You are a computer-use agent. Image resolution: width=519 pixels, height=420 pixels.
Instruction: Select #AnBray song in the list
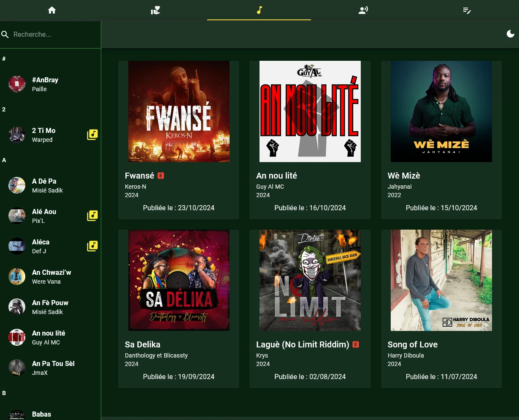(x=50, y=84)
